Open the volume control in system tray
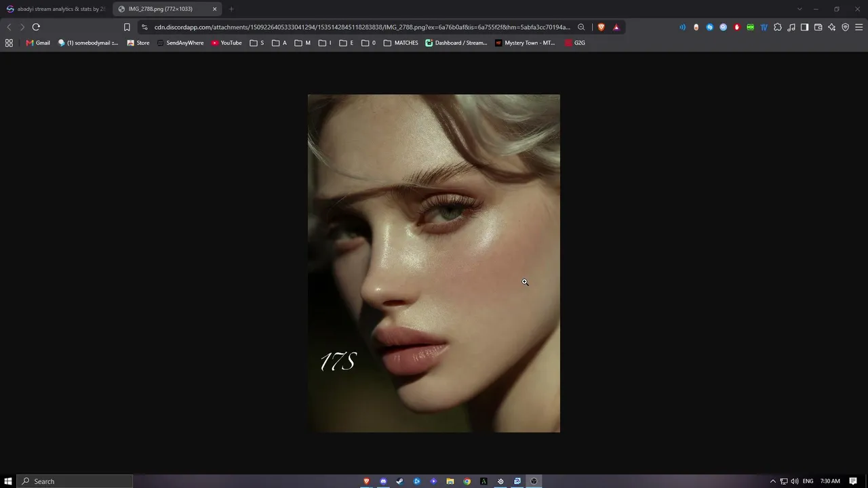Viewport: 868px width, 488px height. click(x=795, y=481)
